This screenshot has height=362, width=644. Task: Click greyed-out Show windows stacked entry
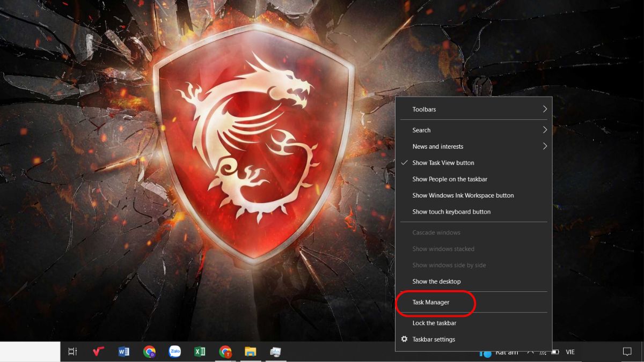(x=474, y=248)
